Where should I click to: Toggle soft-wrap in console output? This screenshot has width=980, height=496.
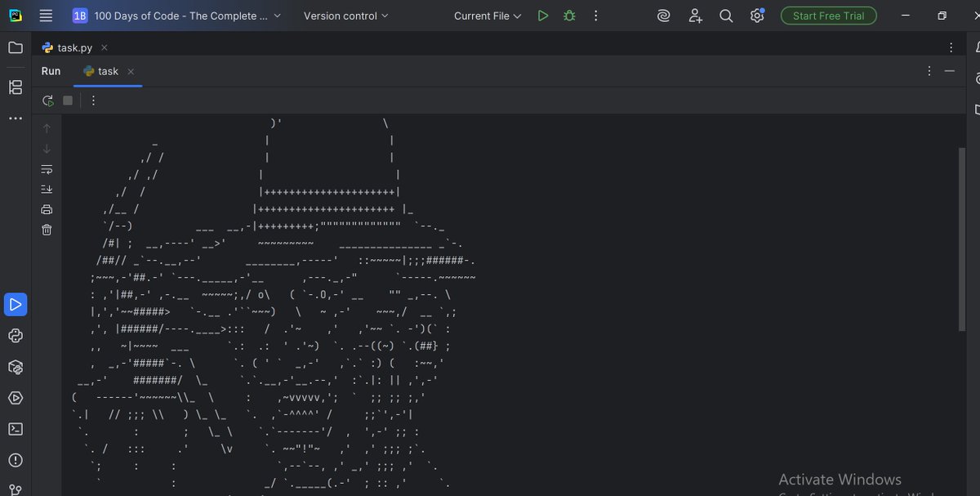pos(47,169)
